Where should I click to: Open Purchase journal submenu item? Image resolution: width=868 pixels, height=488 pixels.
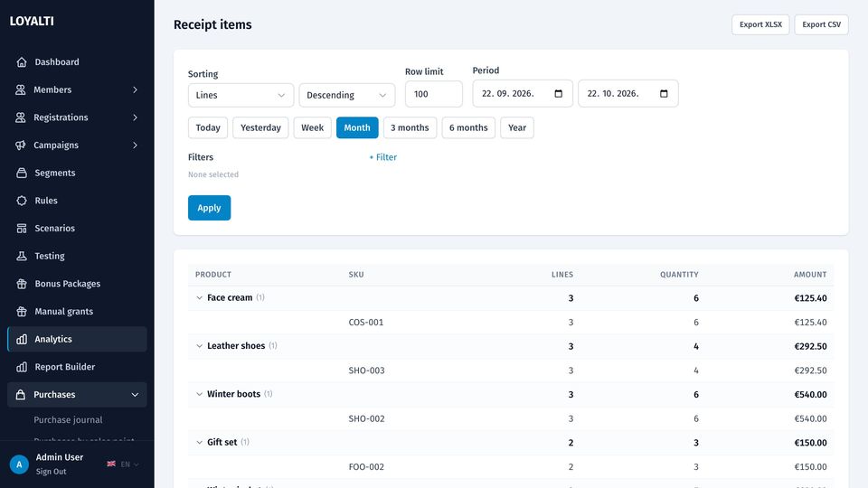pos(68,420)
